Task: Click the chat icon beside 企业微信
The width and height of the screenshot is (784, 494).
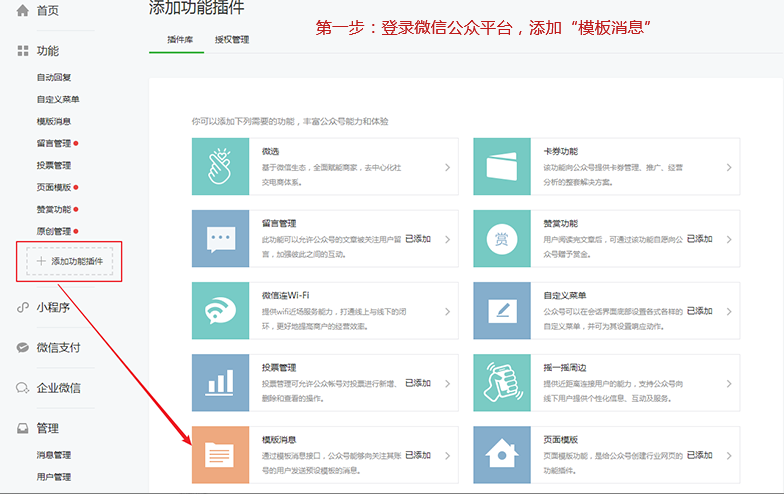Action: (22, 388)
